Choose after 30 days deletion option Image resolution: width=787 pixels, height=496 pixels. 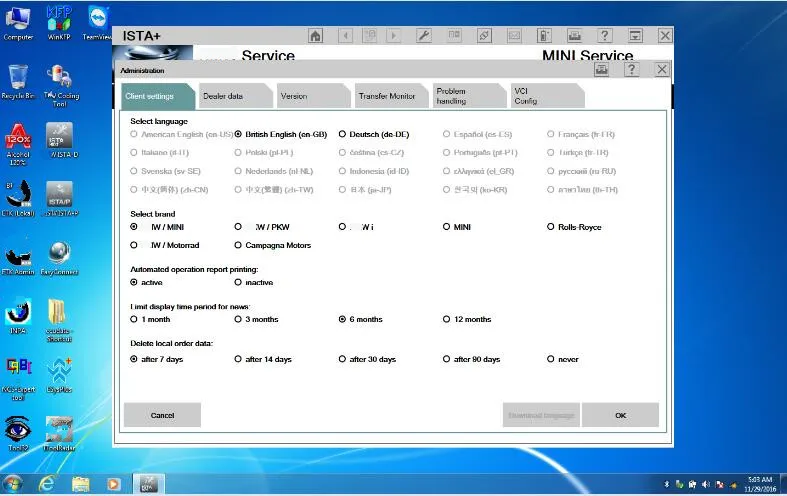pyautogui.click(x=367, y=359)
